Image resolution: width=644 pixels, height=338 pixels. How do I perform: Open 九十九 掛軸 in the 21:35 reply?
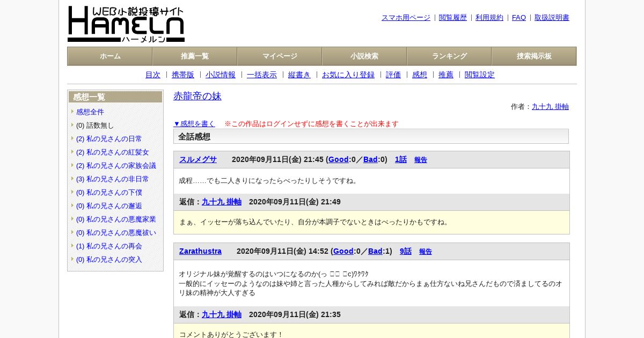point(222,314)
